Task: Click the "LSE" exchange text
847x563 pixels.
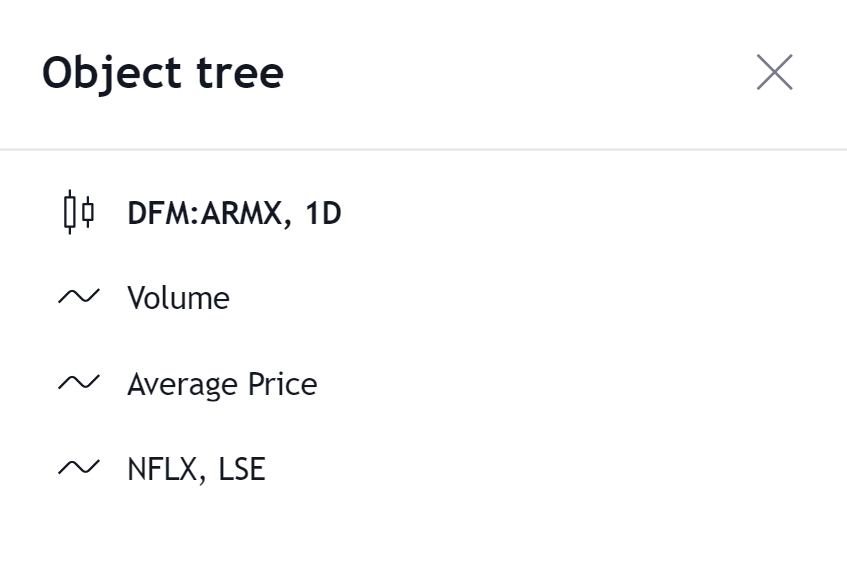Action: [x=242, y=469]
